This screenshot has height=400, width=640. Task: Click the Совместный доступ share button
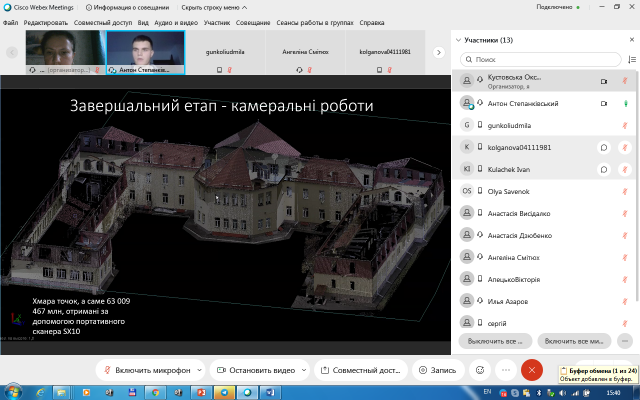coord(361,369)
